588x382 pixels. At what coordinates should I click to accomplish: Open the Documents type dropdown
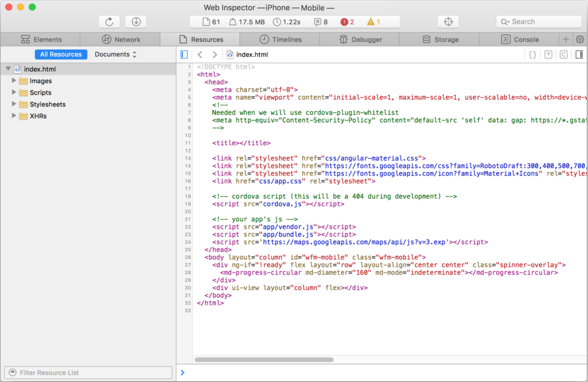(x=115, y=54)
